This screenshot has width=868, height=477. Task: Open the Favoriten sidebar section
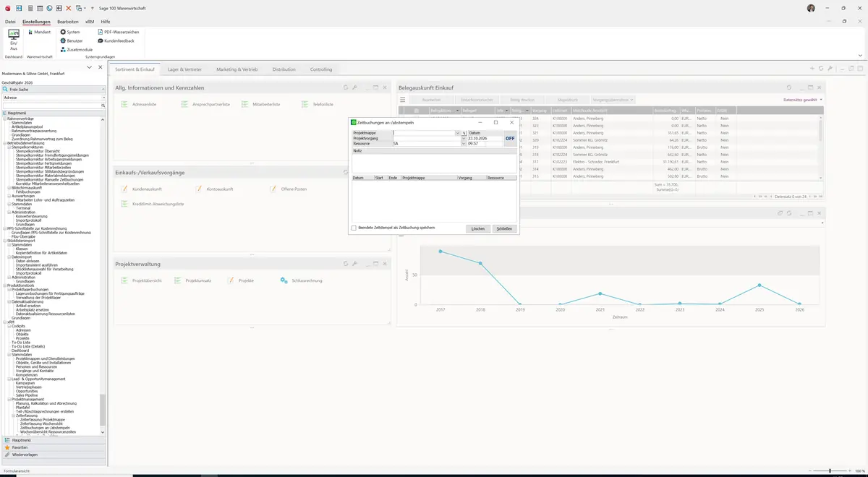click(x=54, y=447)
